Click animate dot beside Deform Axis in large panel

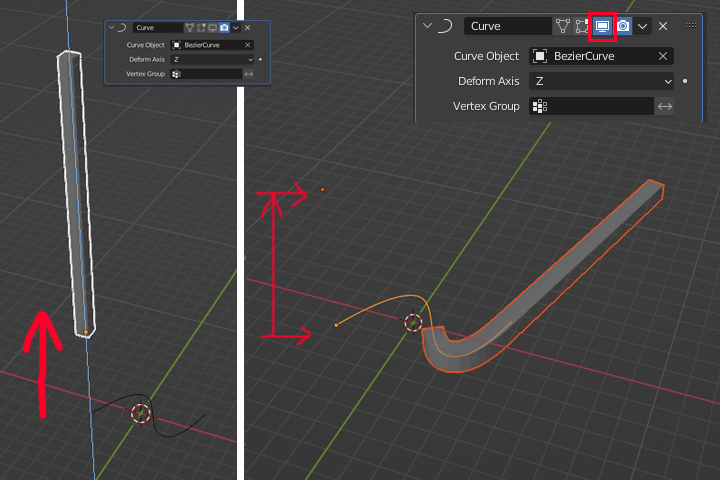point(685,81)
